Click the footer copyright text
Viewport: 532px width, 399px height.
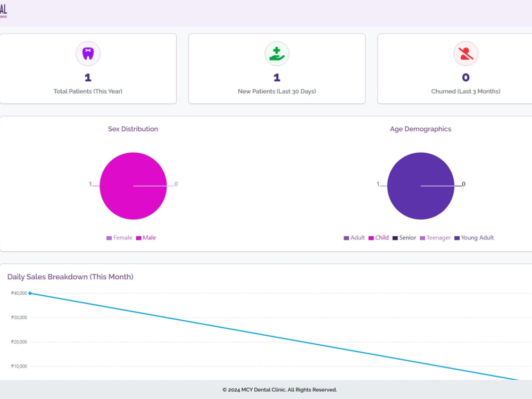(x=280, y=390)
